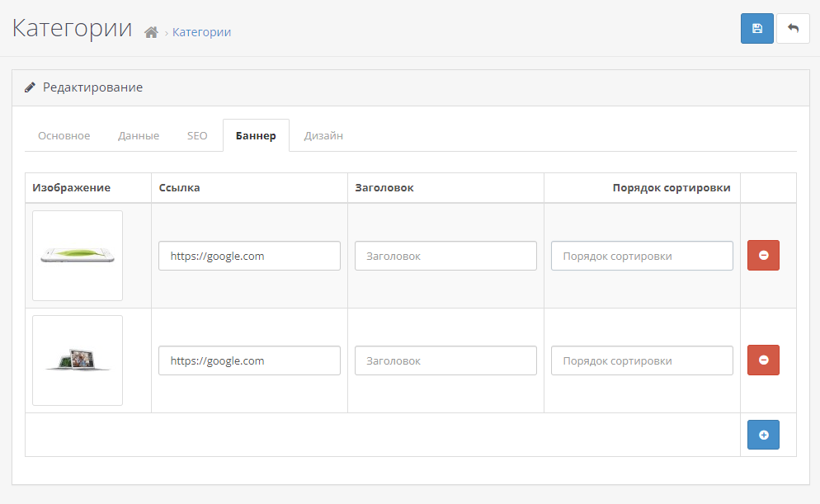Save the category with the floppy disk button
This screenshot has height=504, width=820.
[756, 28]
